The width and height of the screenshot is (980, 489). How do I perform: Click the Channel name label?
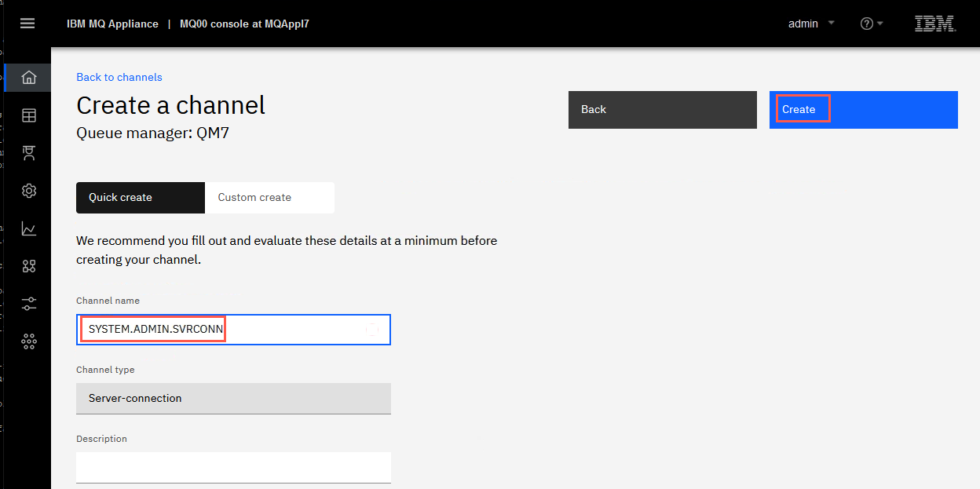tap(108, 301)
